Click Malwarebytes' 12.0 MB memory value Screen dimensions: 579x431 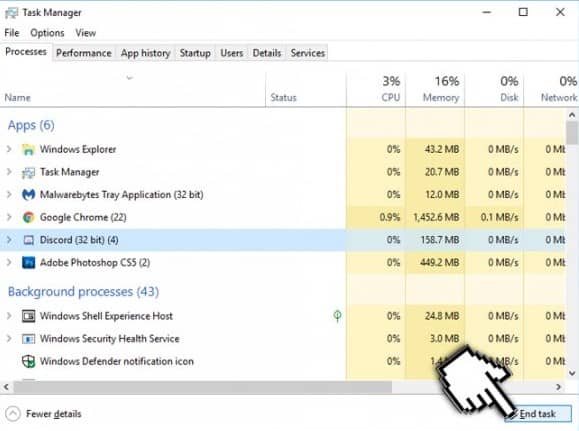[x=442, y=195]
